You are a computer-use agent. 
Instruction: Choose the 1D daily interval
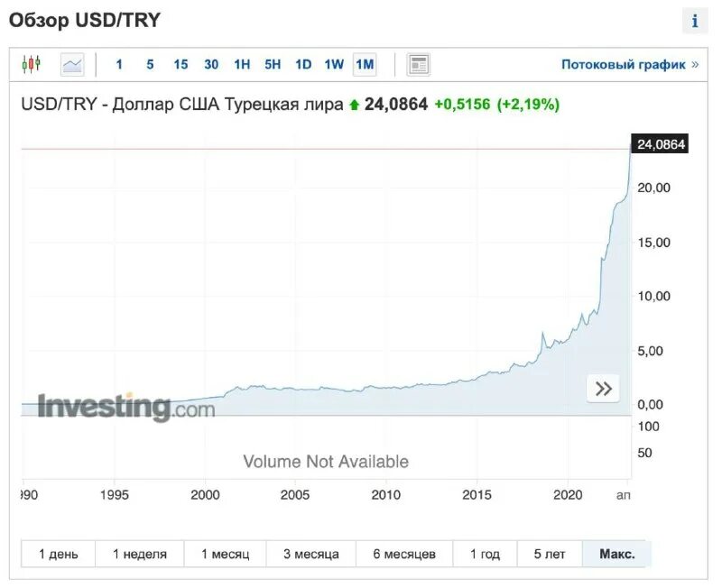click(303, 64)
